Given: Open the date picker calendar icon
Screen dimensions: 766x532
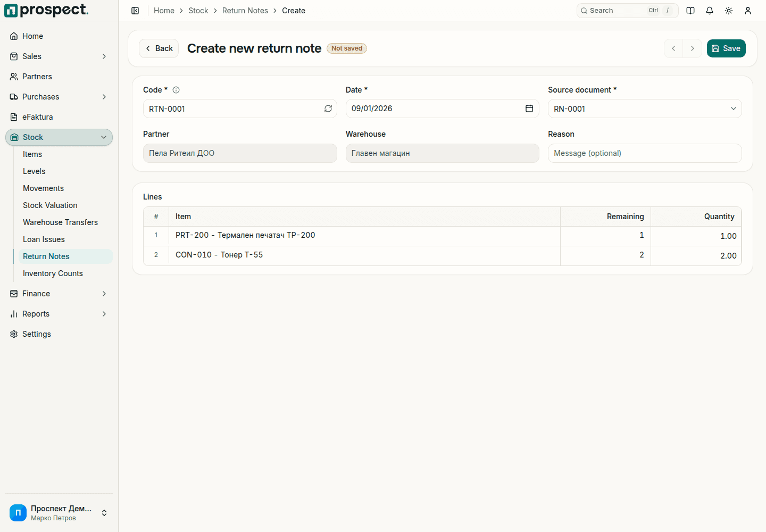Looking at the screenshot, I should coord(529,109).
